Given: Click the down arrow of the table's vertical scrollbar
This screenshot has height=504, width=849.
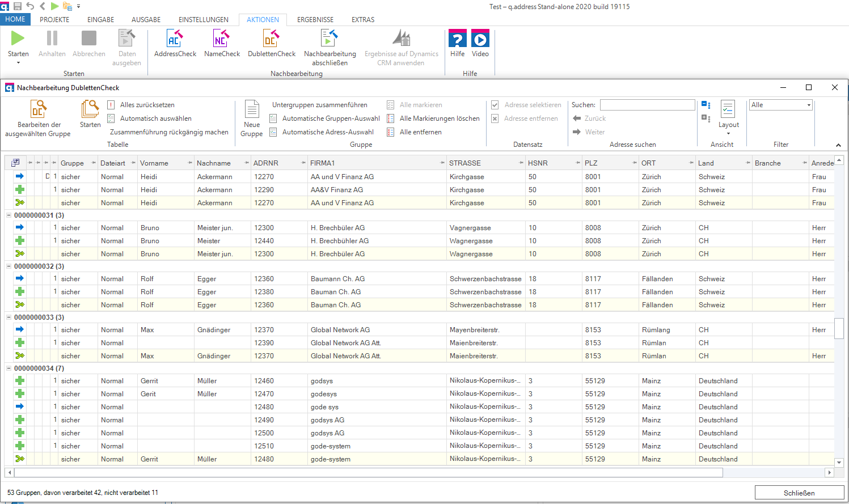Looking at the screenshot, I should (x=839, y=462).
